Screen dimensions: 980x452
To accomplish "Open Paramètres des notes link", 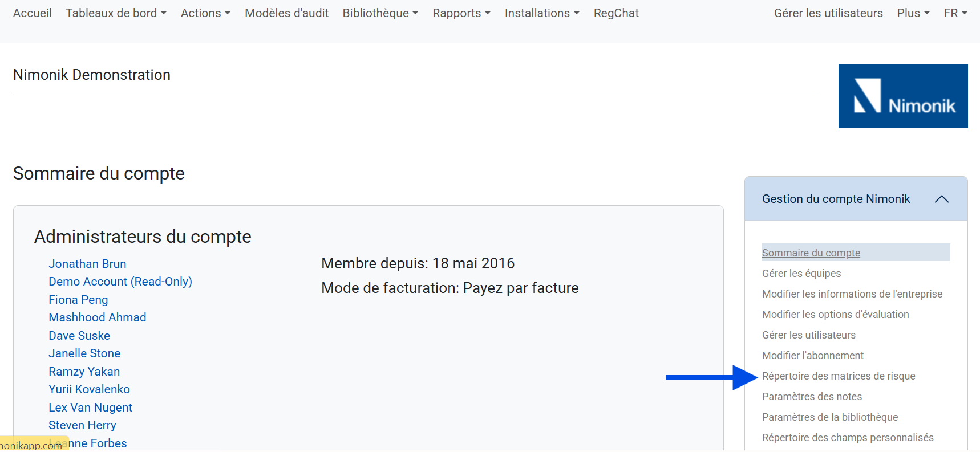I will click(x=812, y=396).
